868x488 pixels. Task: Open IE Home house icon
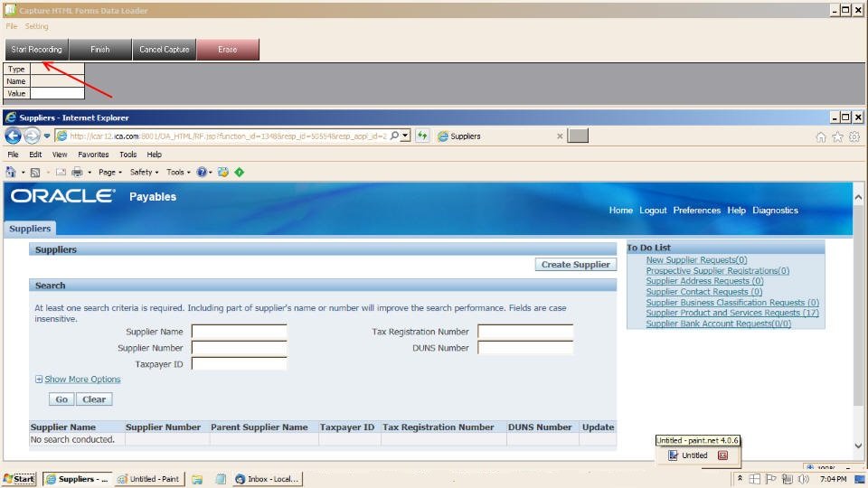pos(821,136)
